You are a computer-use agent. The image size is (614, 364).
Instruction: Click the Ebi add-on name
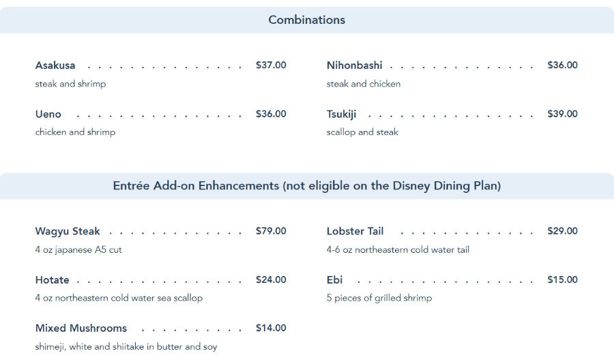pos(334,280)
